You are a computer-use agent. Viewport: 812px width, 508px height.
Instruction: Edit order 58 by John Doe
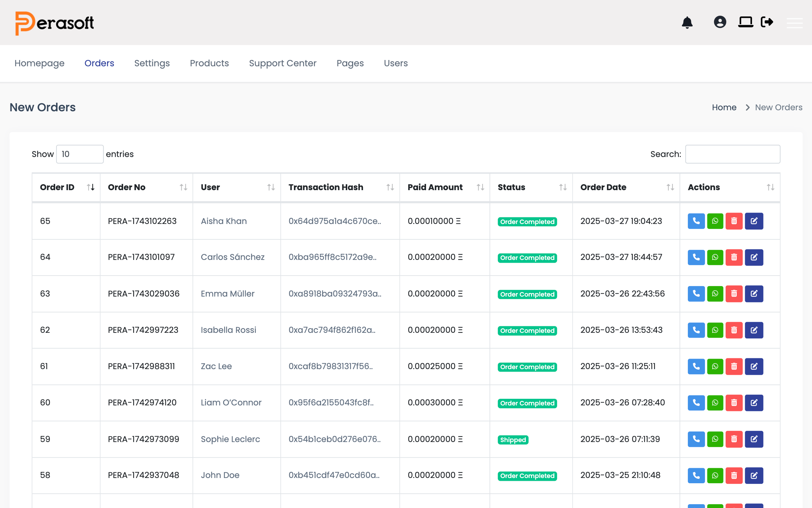(x=754, y=476)
